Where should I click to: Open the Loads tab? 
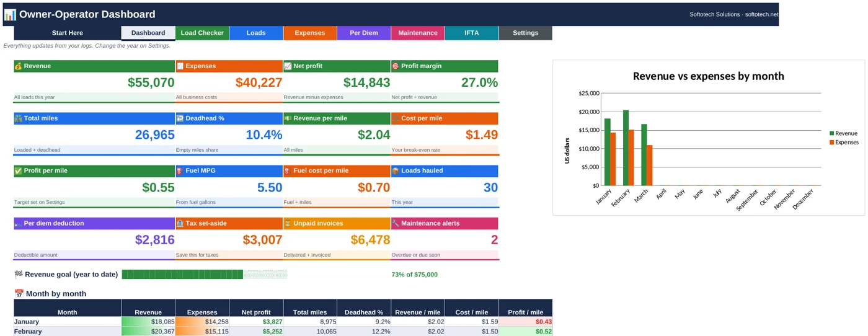(x=256, y=33)
